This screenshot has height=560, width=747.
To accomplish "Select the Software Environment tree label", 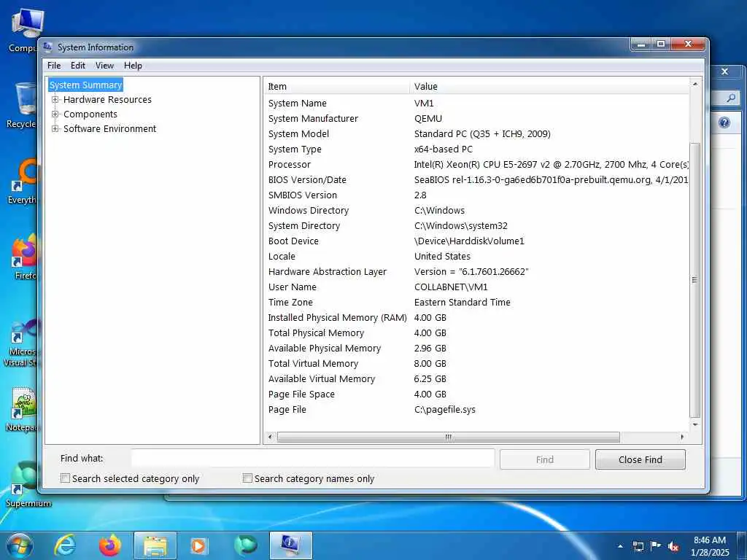I will 109,128.
